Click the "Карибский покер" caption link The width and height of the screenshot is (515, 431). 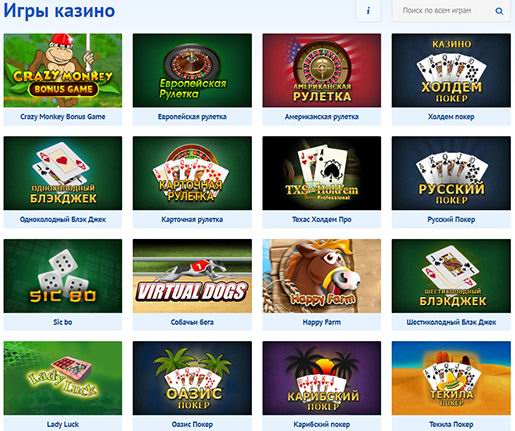click(322, 424)
